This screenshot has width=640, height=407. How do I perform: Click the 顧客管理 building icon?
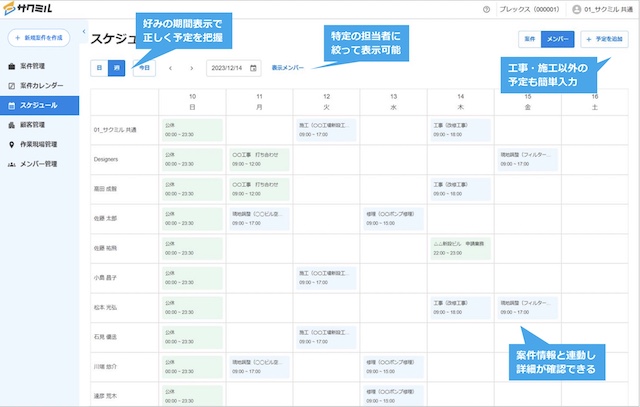point(11,125)
